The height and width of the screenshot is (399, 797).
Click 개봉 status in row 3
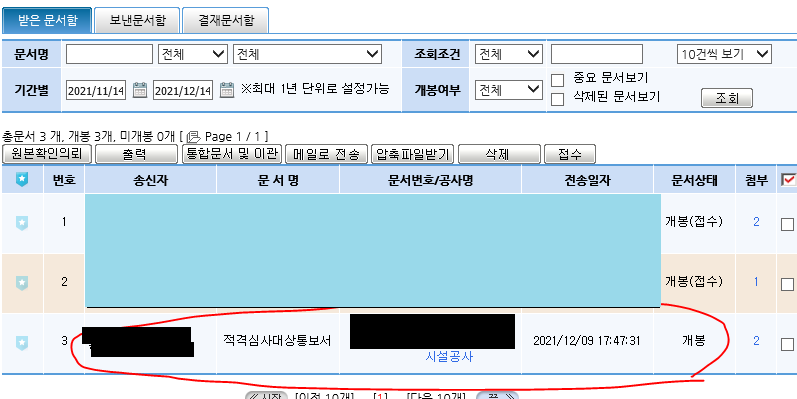click(x=693, y=341)
